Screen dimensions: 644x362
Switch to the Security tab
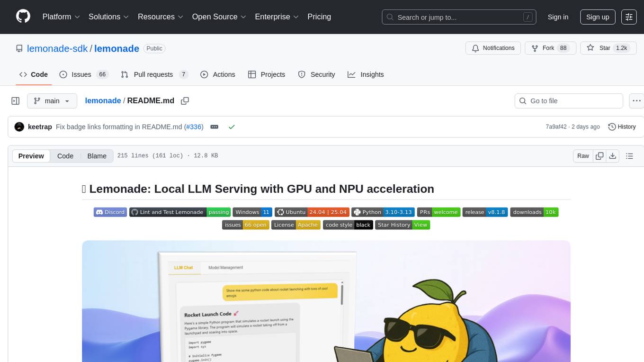pyautogui.click(x=316, y=74)
